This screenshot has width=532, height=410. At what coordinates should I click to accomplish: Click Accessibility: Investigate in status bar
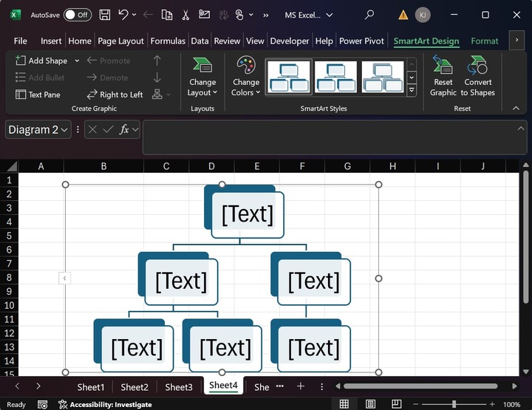pos(105,404)
